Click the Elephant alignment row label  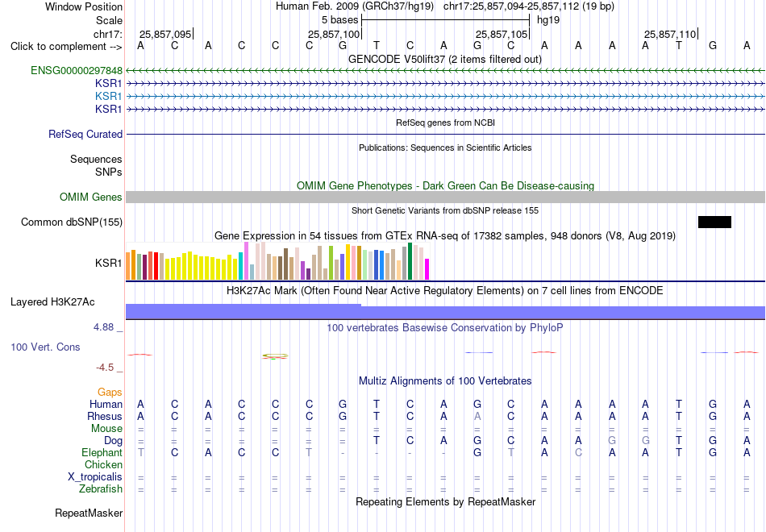(102, 452)
